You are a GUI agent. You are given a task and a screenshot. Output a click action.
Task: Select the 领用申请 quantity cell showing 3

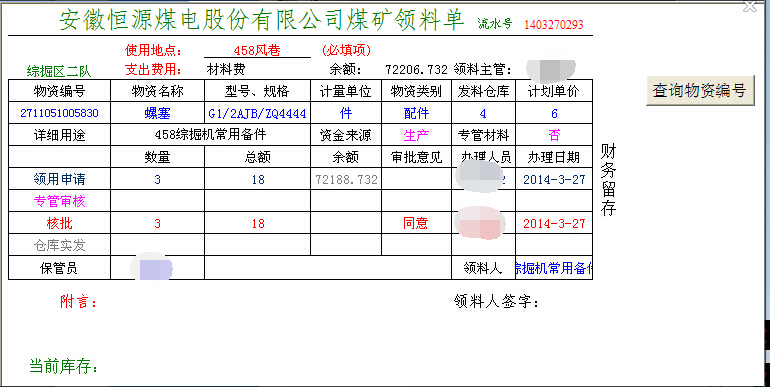click(x=157, y=179)
